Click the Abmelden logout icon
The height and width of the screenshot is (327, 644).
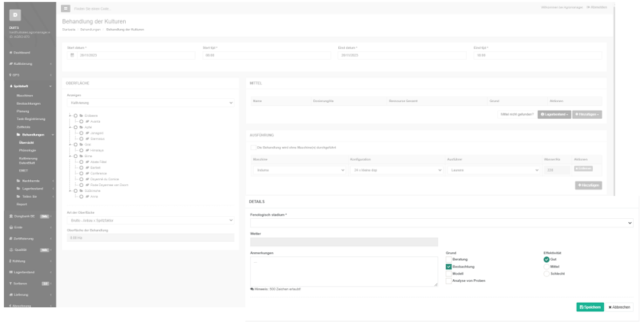[x=588, y=7]
